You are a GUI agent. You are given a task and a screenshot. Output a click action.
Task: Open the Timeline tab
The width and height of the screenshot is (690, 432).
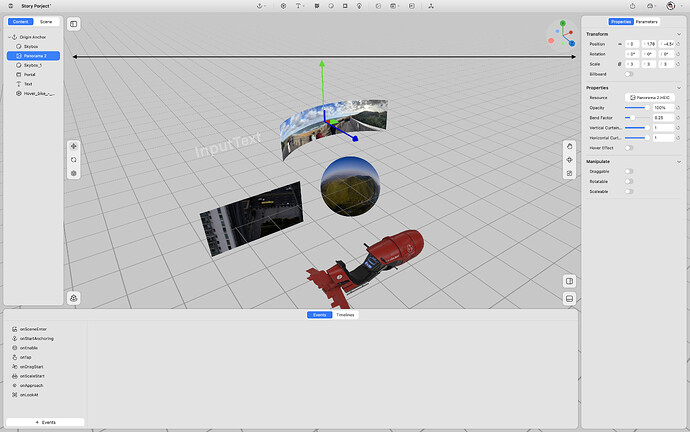click(x=345, y=315)
